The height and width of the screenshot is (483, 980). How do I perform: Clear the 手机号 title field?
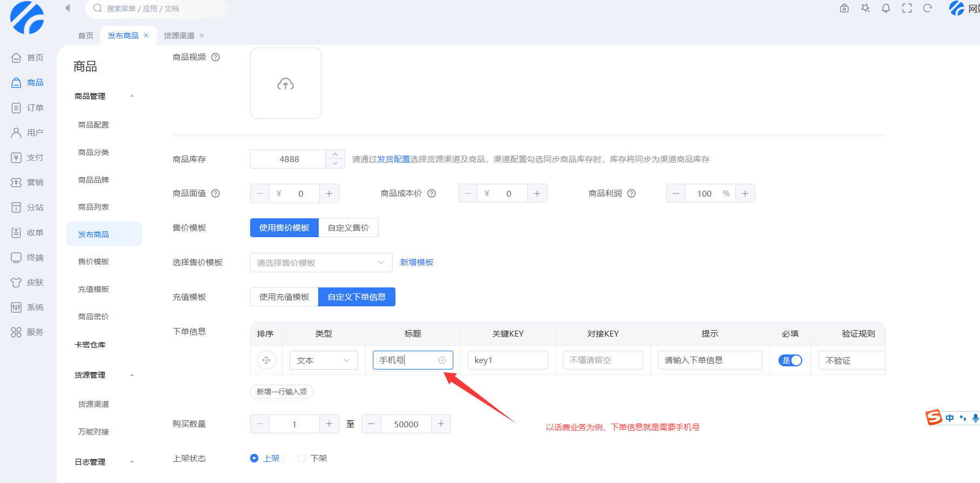(442, 360)
